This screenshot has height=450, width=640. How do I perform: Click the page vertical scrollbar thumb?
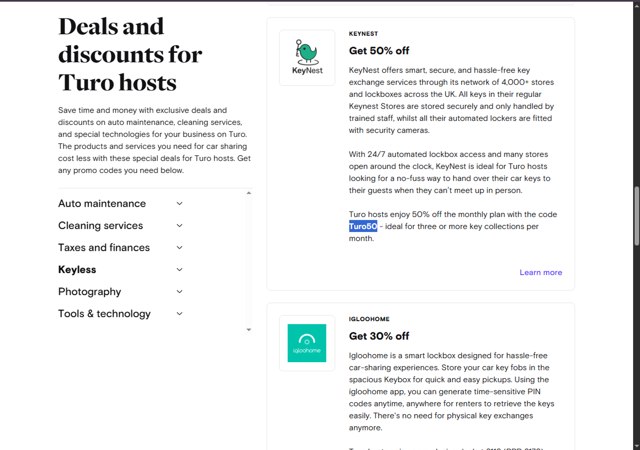(636, 216)
